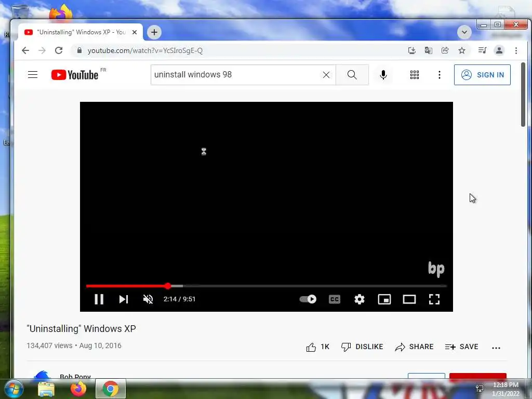The width and height of the screenshot is (532, 399).
Task: Open Chrome three-dot menu
Action: click(x=516, y=50)
